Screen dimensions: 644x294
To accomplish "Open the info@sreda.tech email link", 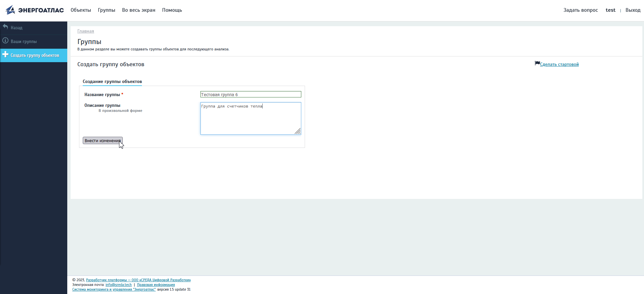I will [119, 285].
